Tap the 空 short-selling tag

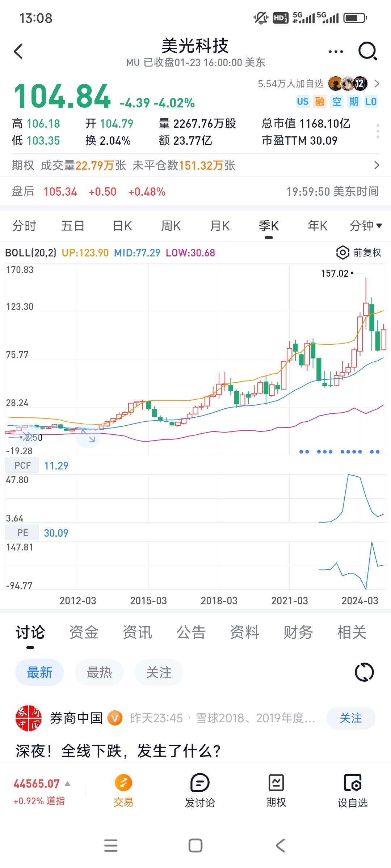click(x=337, y=102)
